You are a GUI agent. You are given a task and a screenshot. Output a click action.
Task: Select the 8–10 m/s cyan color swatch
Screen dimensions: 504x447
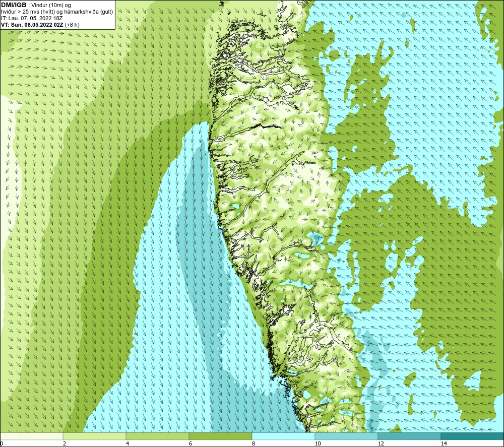pos(283,436)
